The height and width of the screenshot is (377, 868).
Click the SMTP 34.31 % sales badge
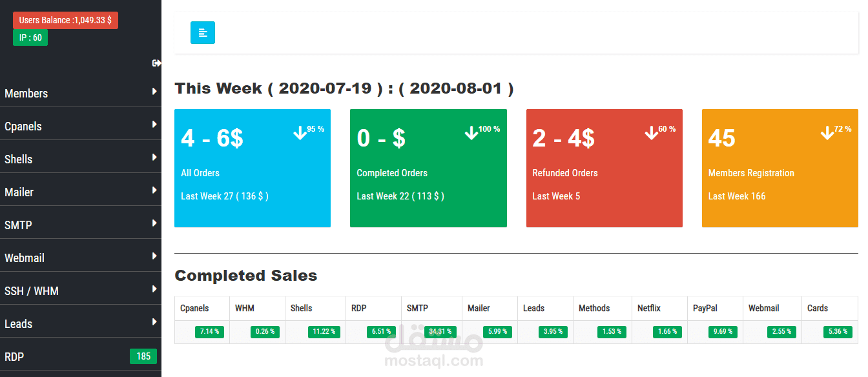440,332
